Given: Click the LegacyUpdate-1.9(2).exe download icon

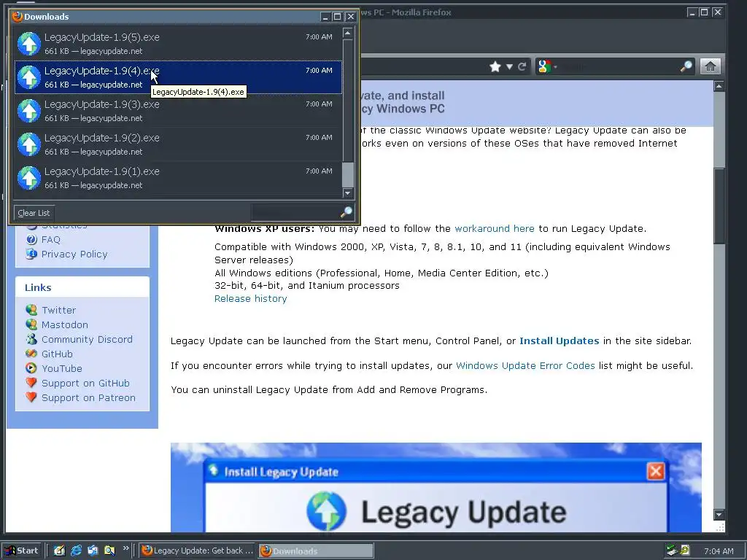Looking at the screenshot, I should 29,144.
